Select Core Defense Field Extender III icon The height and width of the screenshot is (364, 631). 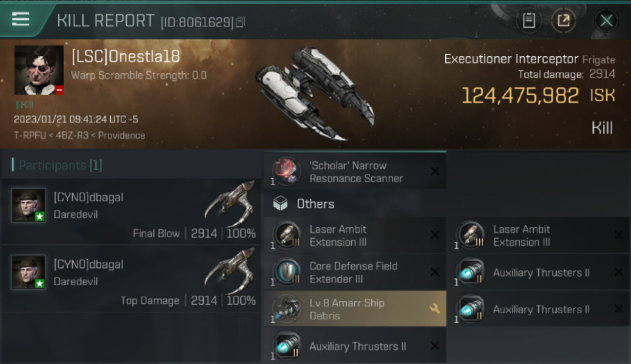coord(286,272)
